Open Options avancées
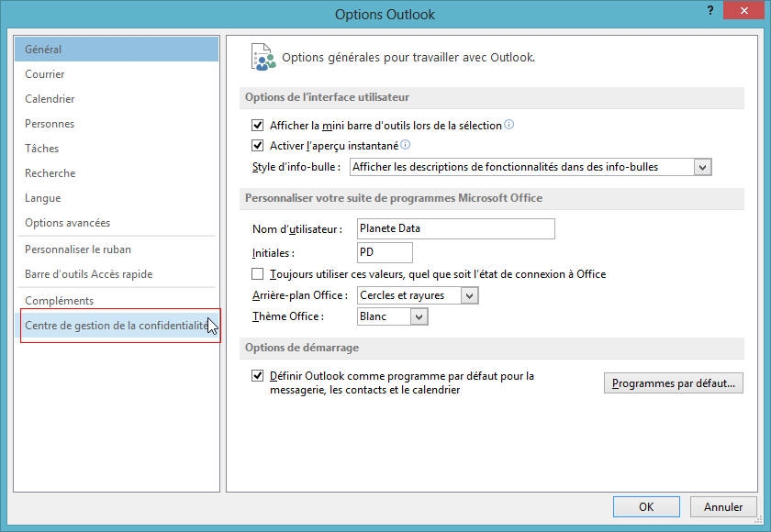The image size is (771, 532). tap(117, 223)
